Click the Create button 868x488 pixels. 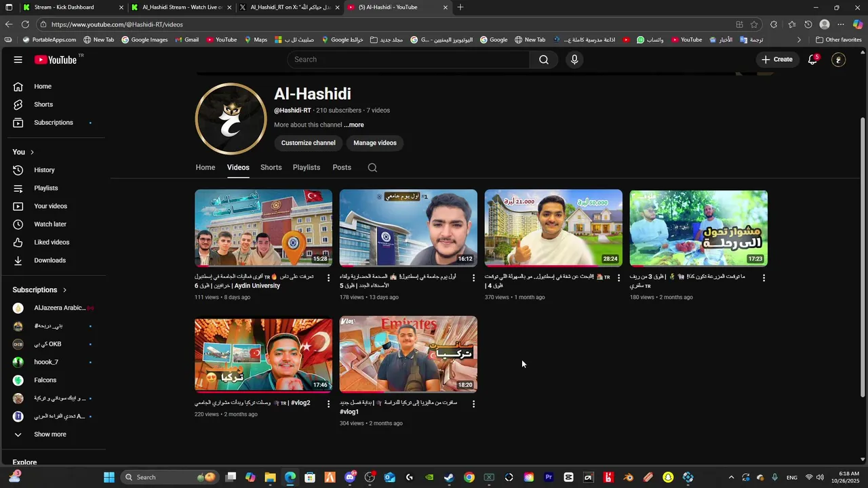point(776,60)
